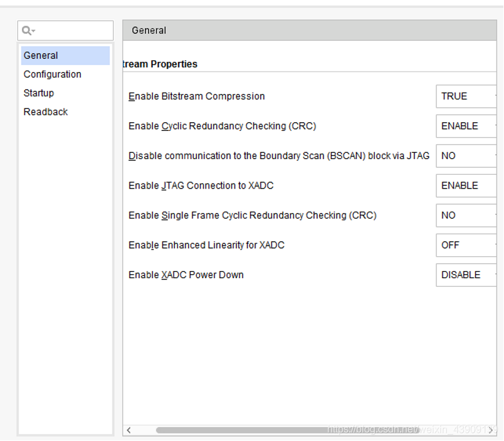Open Enhanced Linearity for XADC dropdown
This screenshot has height=441, width=504.
click(x=466, y=245)
